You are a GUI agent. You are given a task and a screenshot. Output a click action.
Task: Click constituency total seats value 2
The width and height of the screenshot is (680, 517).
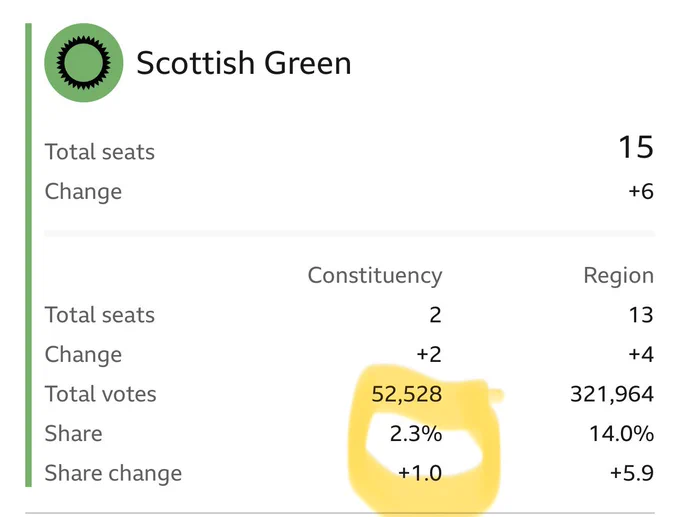coord(435,315)
